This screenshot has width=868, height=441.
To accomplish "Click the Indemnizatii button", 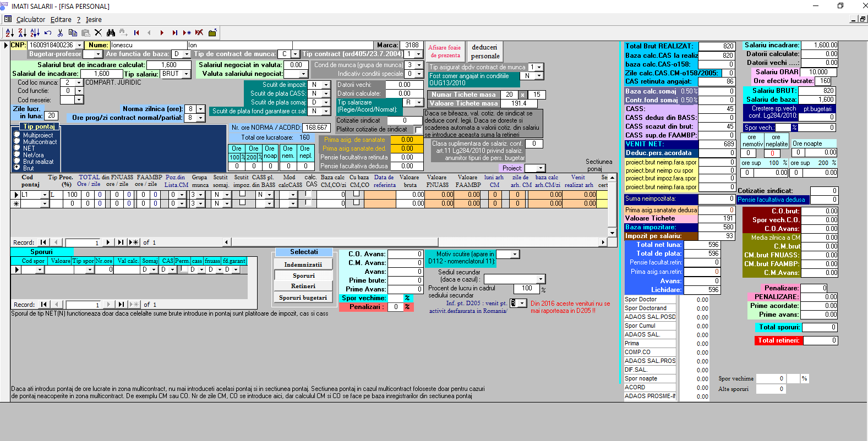I will 303,264.
